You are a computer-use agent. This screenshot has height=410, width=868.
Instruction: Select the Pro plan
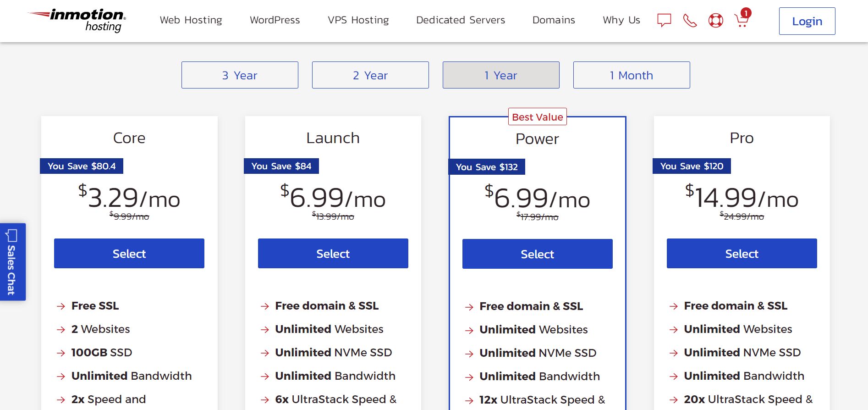[x=742, y=253]
